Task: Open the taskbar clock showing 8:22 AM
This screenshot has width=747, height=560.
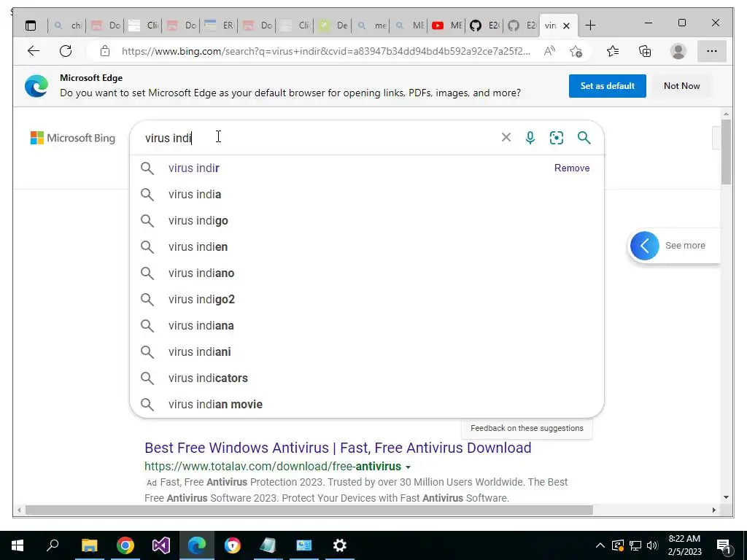Action: [x=684, y=545]
